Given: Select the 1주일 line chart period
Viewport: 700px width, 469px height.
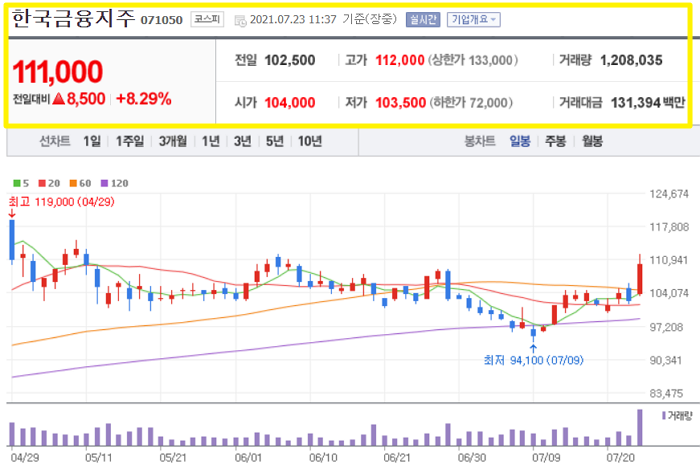Looking at the screenshot, I should pos(130,141).
